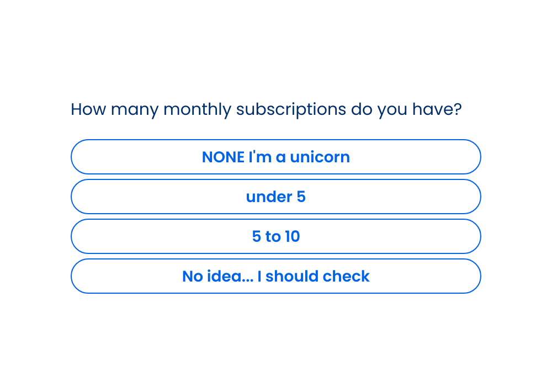Select the option reading "5 to 10"

point(275,236)
